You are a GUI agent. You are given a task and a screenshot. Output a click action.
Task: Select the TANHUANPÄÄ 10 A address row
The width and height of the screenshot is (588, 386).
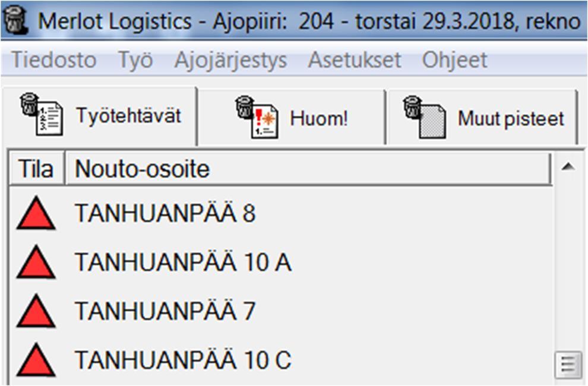pyautogui.click(x=183, y=262)
